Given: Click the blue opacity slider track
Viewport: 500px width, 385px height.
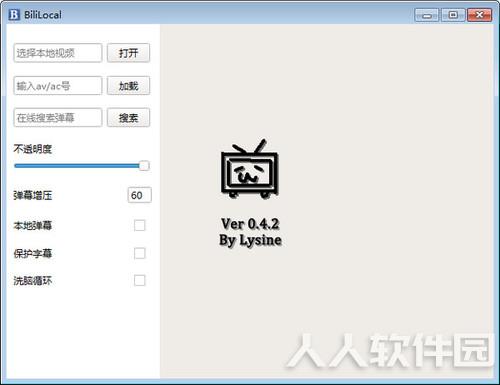Looking at the screenshot, I should (x=77, y=166).
